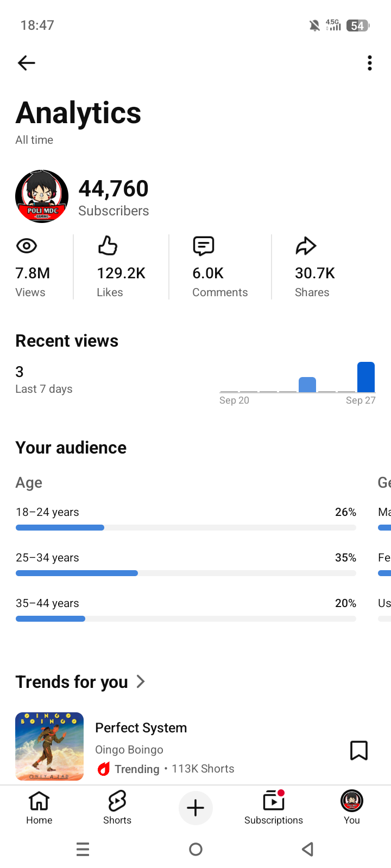Open the Perfect System trending title
391x868 pixels.
click(141, 727)
